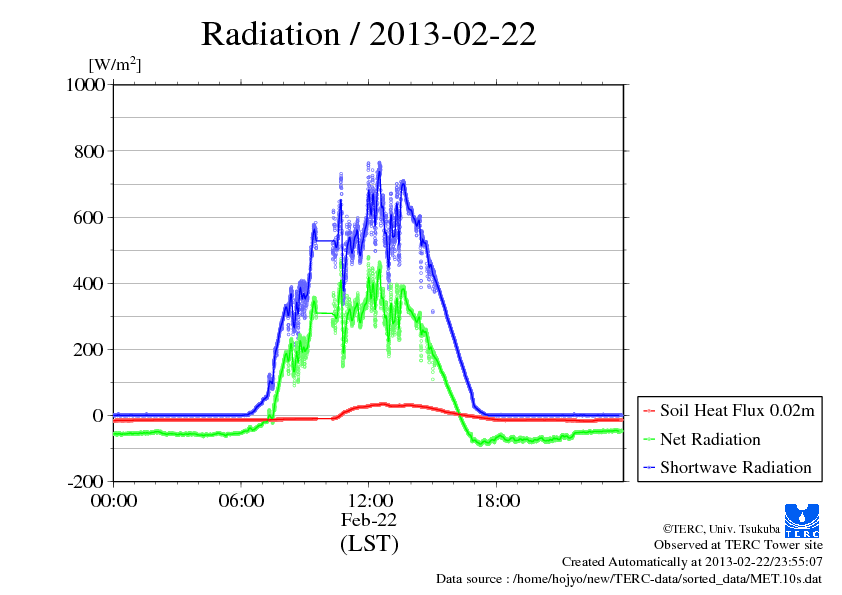842x595 pixels.
Task: Click the blue Shortwave Radiation legend marker
Action: point(649,468)
